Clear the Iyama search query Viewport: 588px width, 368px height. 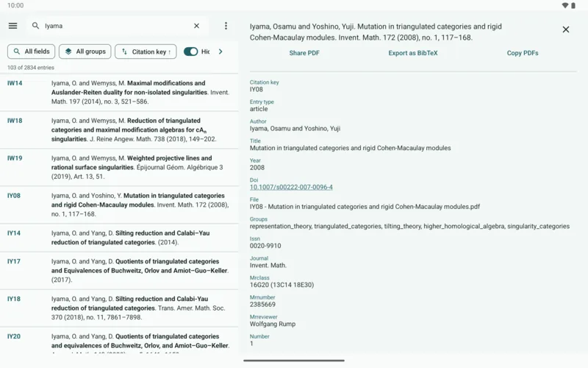point(196,26)
